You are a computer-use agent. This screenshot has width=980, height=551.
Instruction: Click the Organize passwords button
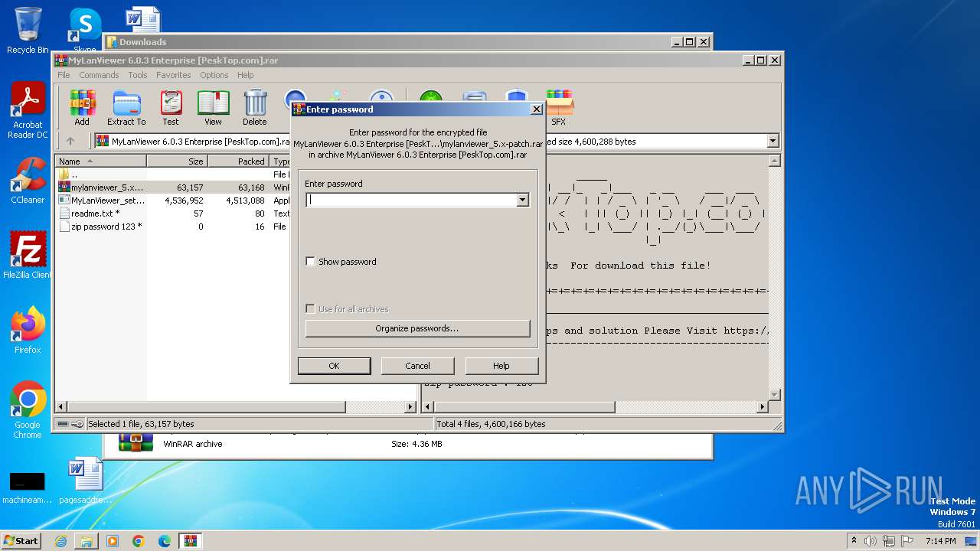[x=417, y=328]
